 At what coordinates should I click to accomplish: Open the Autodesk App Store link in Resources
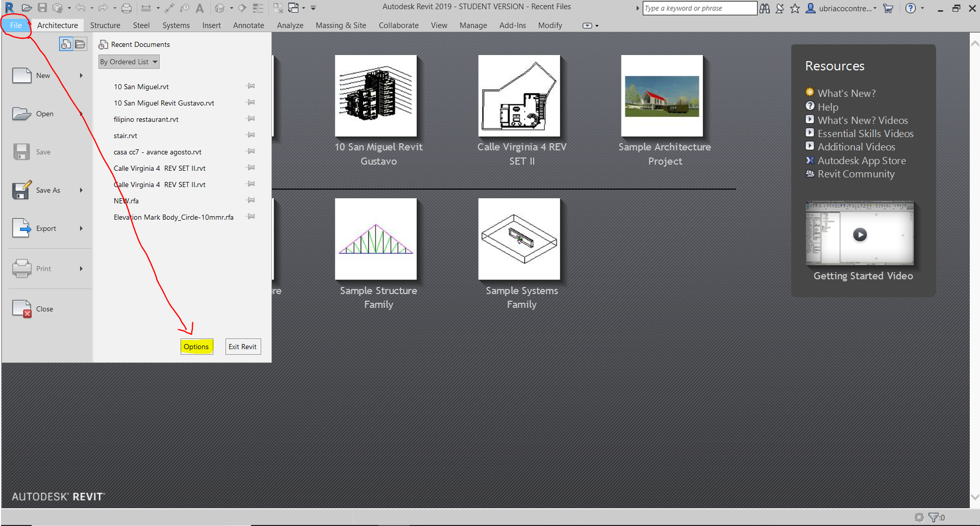coord(862,161)
